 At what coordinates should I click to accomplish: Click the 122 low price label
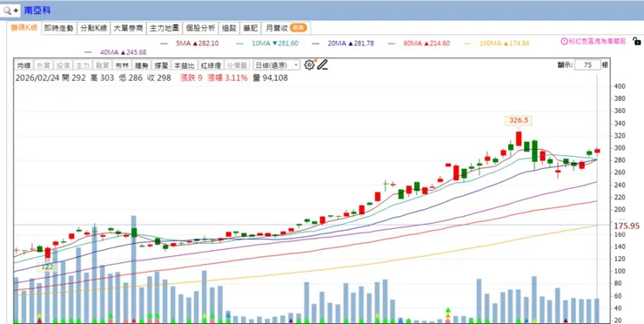click(47, 267)
